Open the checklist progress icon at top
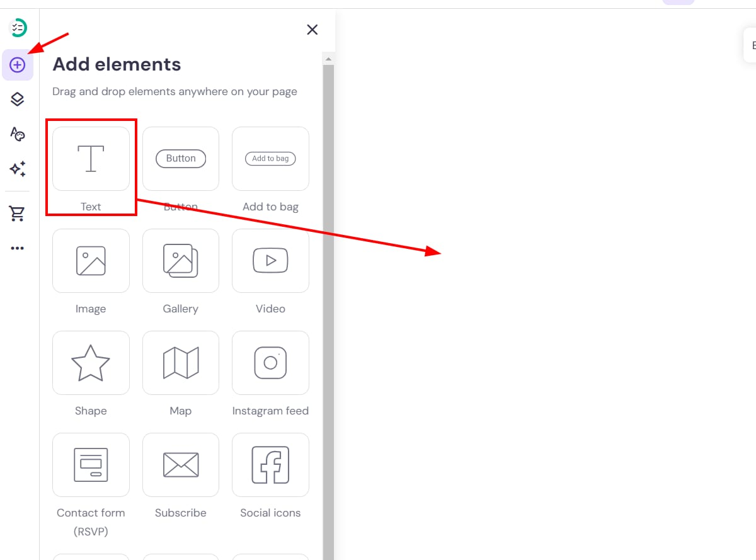The height and width of the screenshot is (560, 756). [19, 28]
